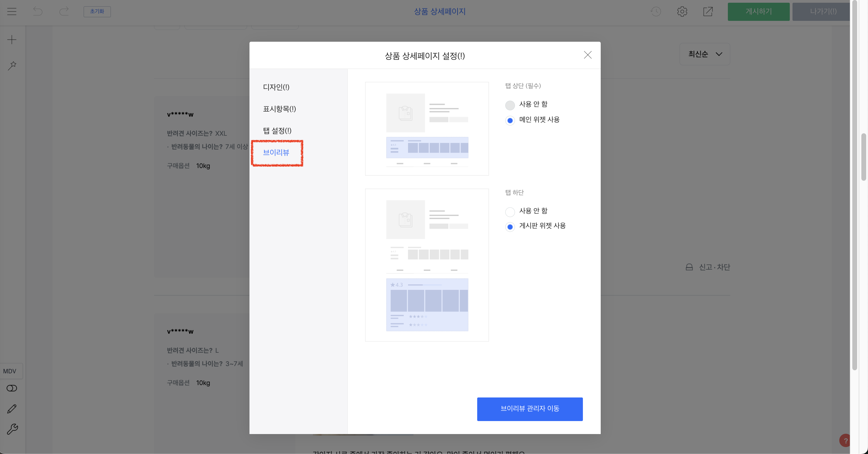Open the 탭 설정(!) settings tab
868x454 pixels.
click(277, 131)
